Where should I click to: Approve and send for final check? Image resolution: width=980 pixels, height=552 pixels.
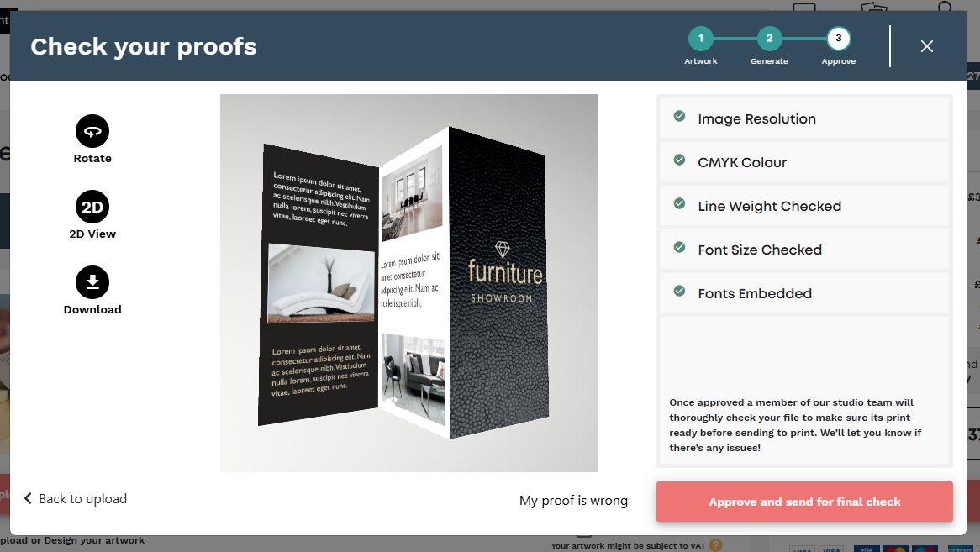804,502
